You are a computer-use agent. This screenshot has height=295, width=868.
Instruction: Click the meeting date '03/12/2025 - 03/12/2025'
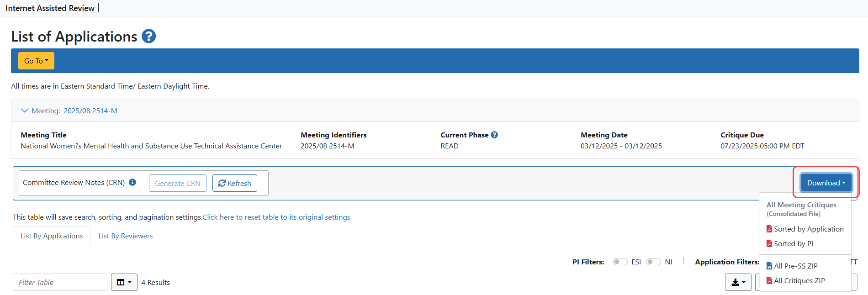pyautogui.click(x=621, y=146)
